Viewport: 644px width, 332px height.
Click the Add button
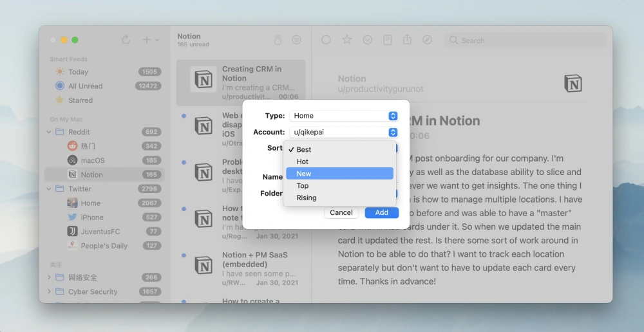coord(381,212)
